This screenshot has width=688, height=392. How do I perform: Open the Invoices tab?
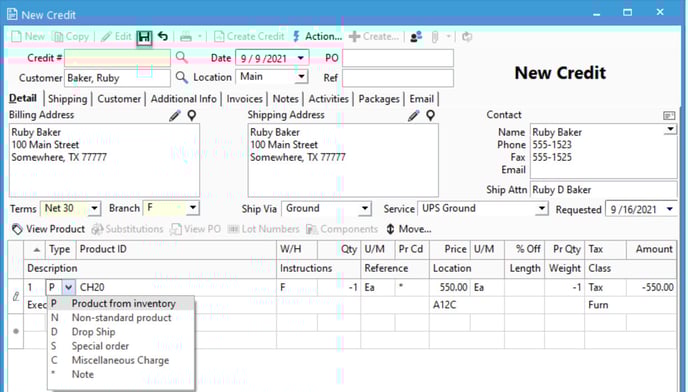[x=244, y=99]
